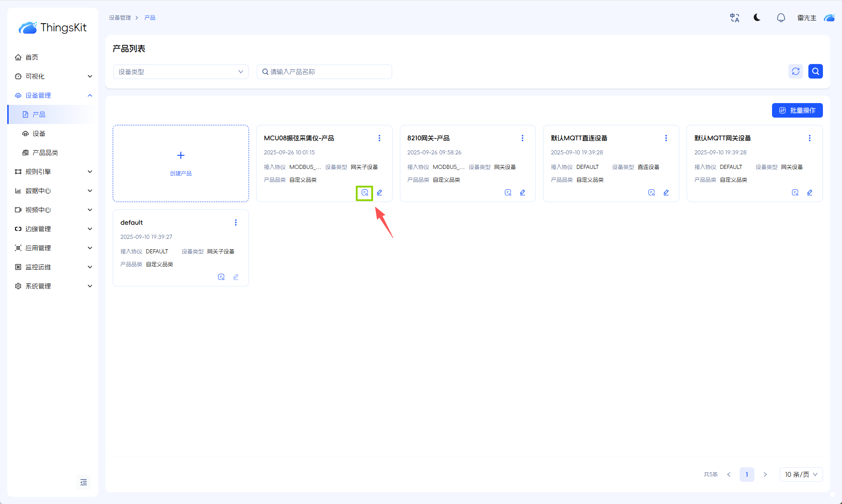Open details icon on MCU08振弦采集仪-产品 card
Image resolution: width=842 pixels, height=504 pixels.
364,193
